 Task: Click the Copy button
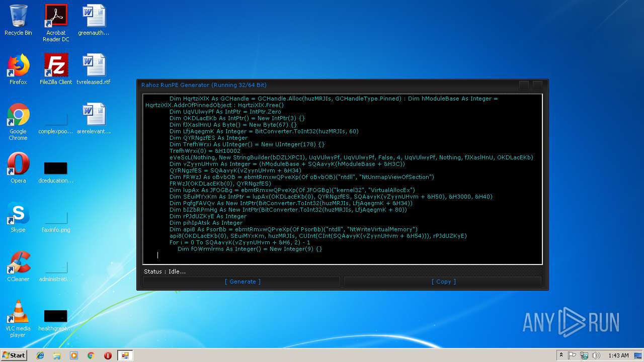pos(443,282)
